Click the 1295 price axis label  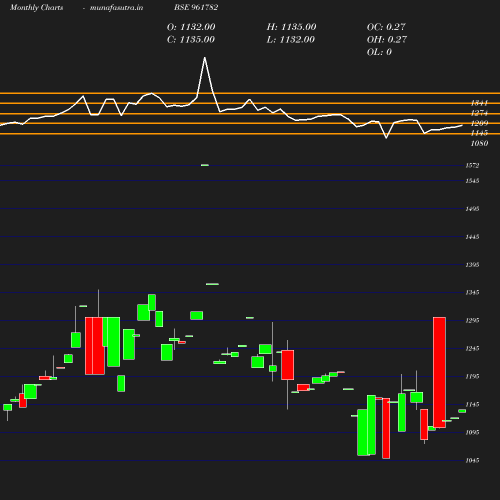click(x=472, y=320)
